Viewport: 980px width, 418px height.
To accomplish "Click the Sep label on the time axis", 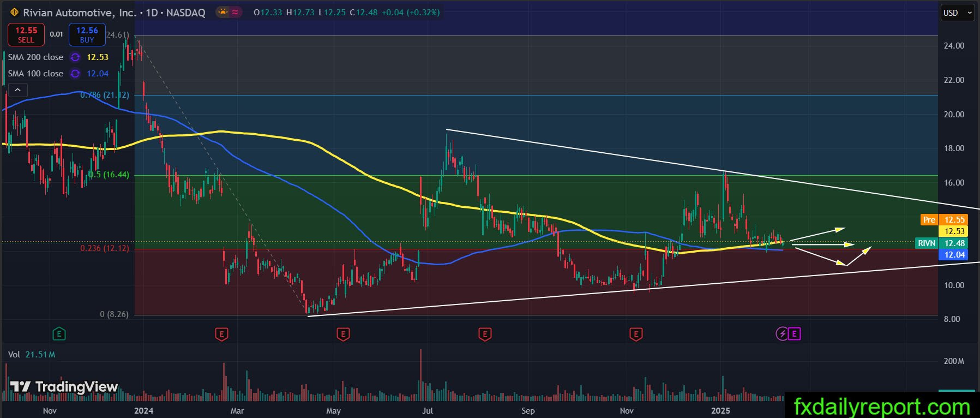I will (528, 410).
